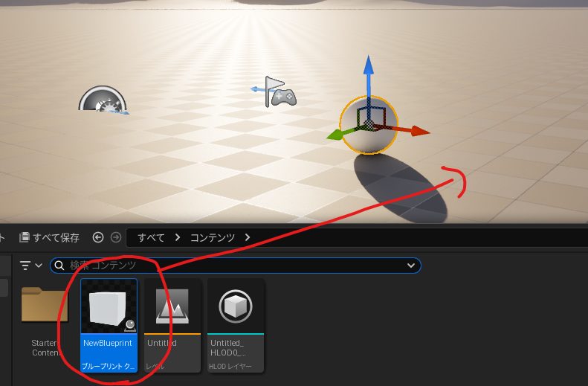The image size is (588, 386).
Task: Click コンテンツ in the breadcrumb path
Action: click(x=213, y=238)
